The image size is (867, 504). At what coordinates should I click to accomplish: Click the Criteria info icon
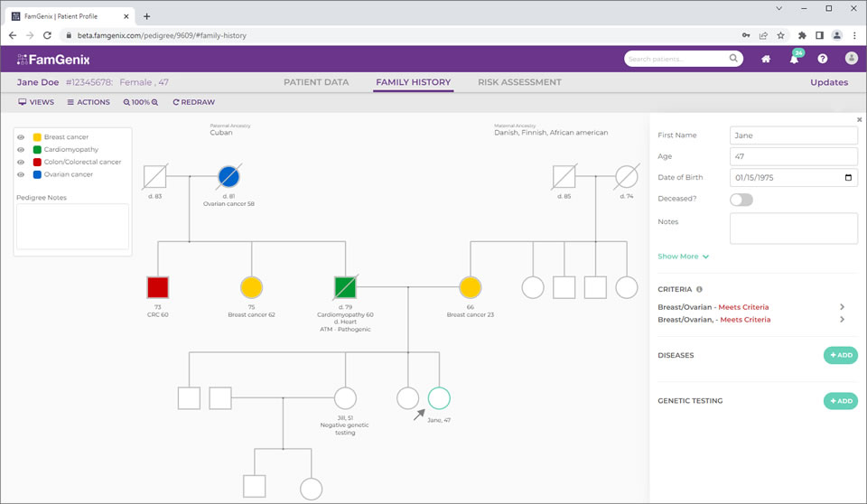click(699, 289)
